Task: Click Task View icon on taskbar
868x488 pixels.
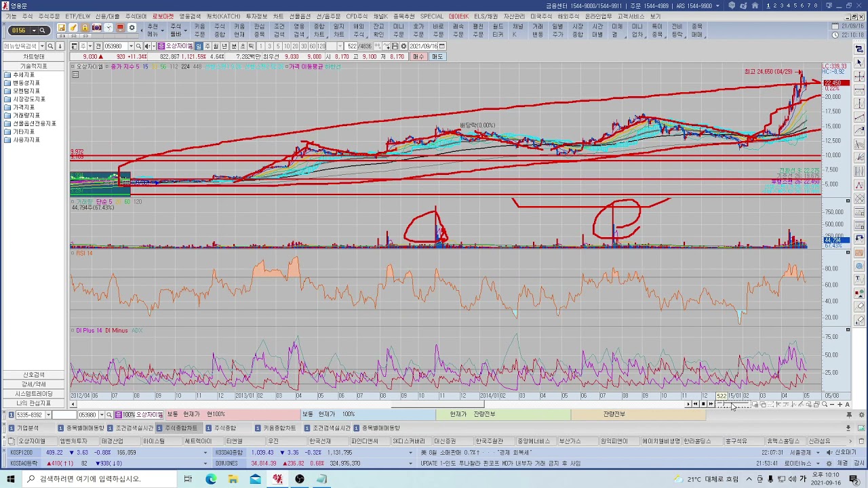Action: (x=188, y=479)
